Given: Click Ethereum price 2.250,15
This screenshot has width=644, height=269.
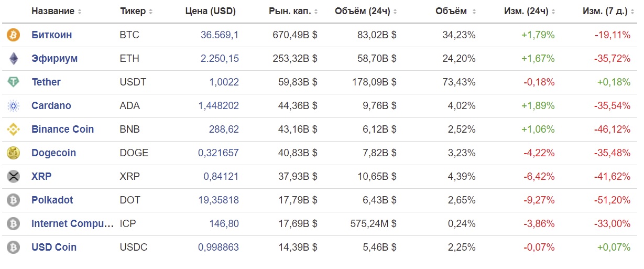Looking at the screenshot, I should (220, 59).
